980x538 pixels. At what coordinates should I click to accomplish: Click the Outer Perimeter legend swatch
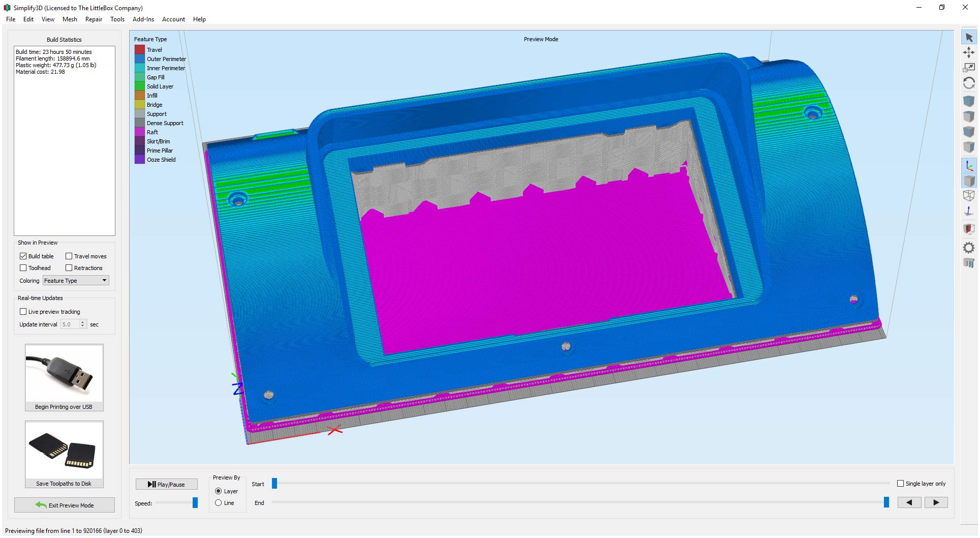pos(140,59)
